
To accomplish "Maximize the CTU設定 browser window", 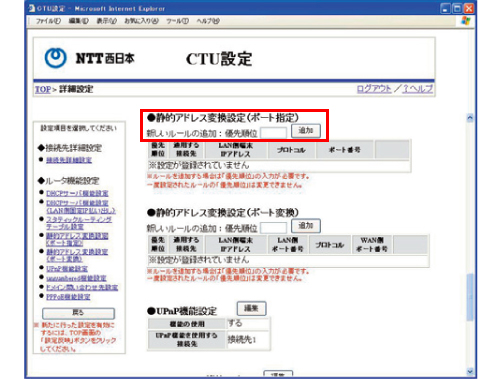I will [x=457, y=8].
